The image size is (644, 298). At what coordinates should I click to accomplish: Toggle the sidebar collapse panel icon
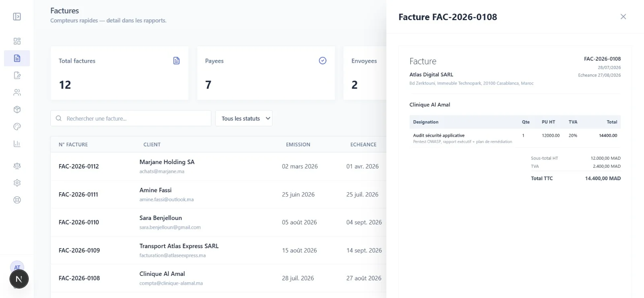tap(17, 16)
